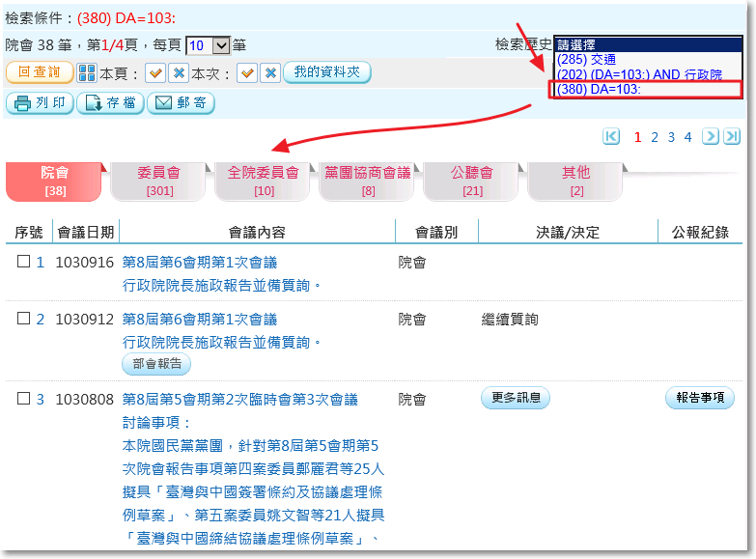Screen dimensions: 756x559
Task: Select all in this search (本次 checkmark)
Action: [x=247, y=73]
